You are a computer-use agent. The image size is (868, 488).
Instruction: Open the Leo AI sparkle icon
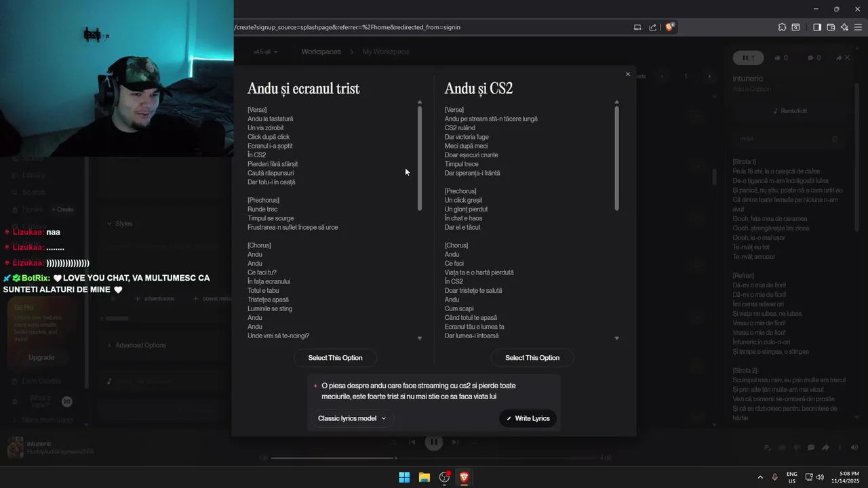[844, 27]
